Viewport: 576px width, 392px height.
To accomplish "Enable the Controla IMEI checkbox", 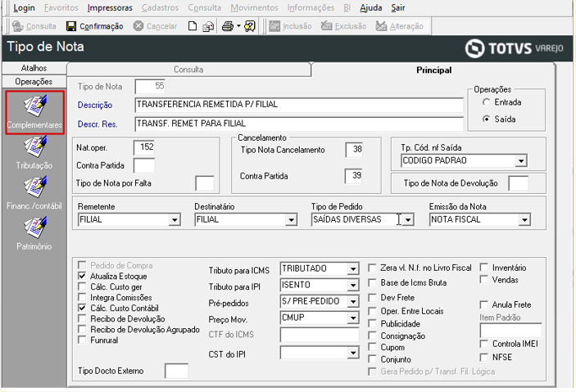I will coord(484,344).
